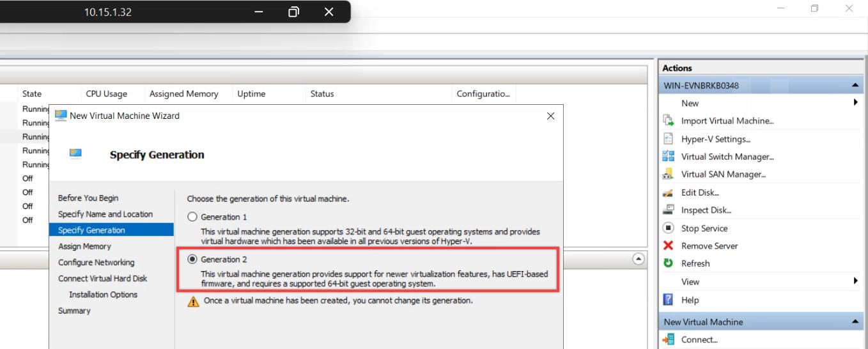
Task: Go to Before You Begin wizard step
Action: coord(88,198)
